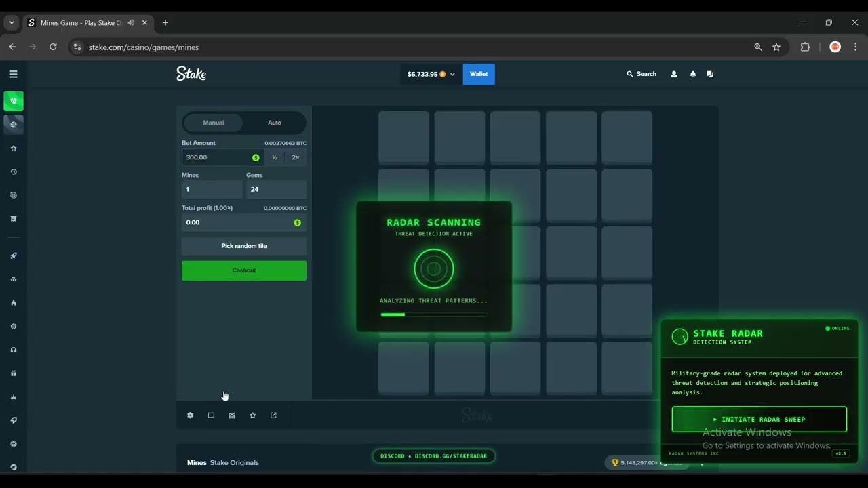This screenshot has width=868, height=488.
Task: Click Initiate Radar Sweep button
Action: [x=759, y=420]
